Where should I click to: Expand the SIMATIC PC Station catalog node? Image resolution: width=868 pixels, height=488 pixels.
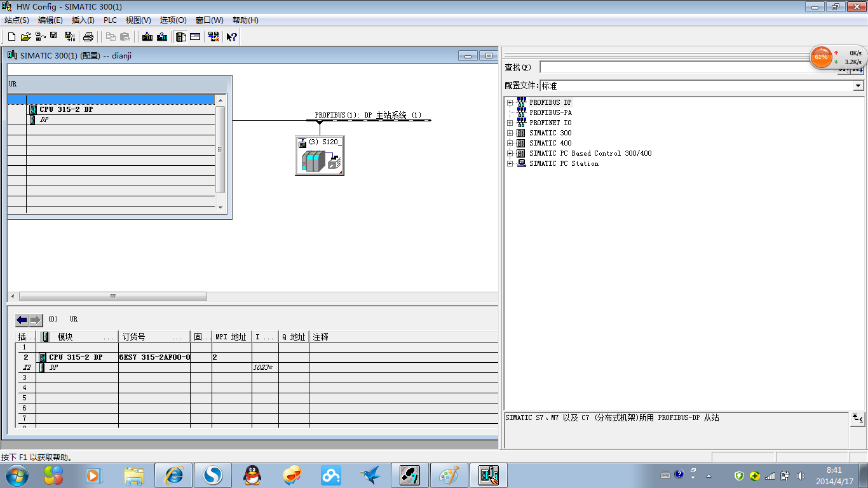click(510, 163)
